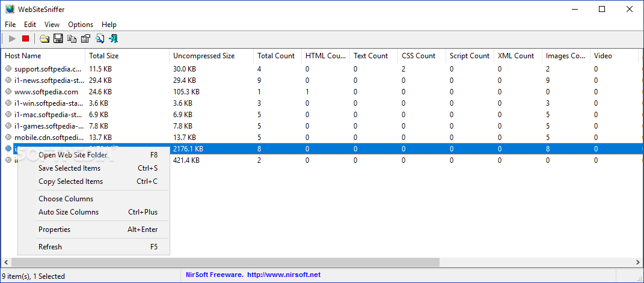Image resolution: width=644 pixels, height=283 pixels.
Task: Click the 2176.1 KB cell
Action: pos(188,149)
